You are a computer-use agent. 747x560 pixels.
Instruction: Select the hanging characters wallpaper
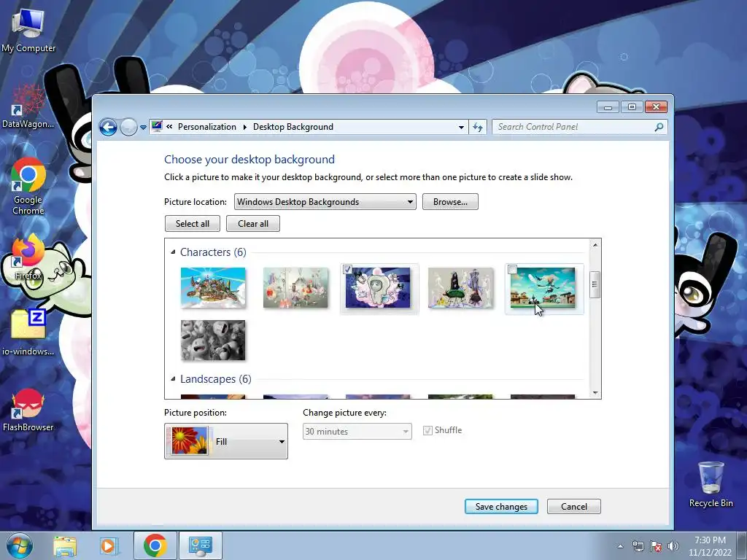(x=295, y=287)
